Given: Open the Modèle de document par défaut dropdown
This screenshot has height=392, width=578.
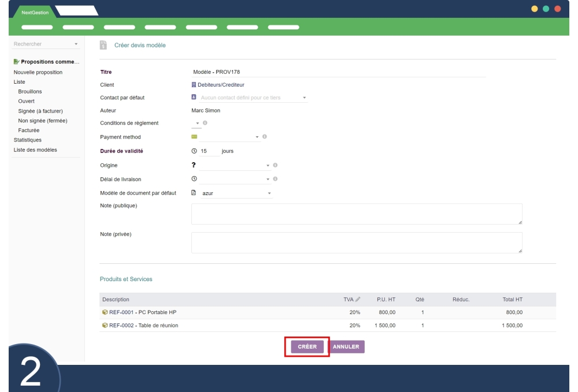Looking at the screenshot, I should point(269,193).
